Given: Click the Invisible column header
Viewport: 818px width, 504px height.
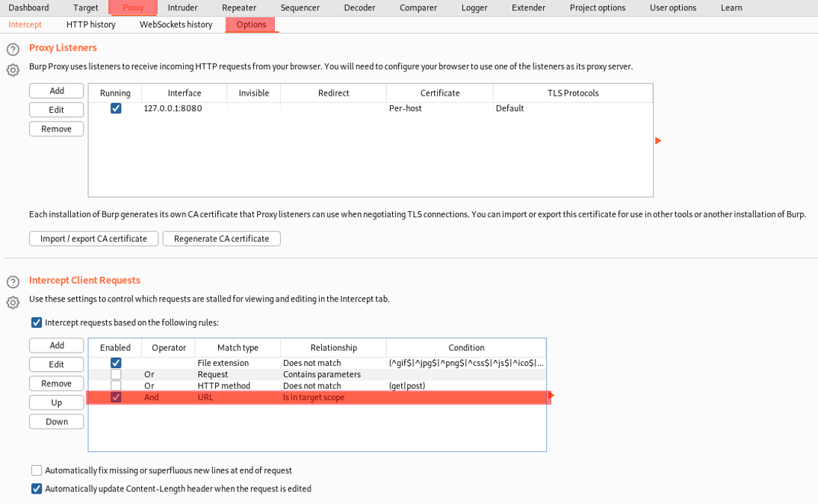Looking at the screenshot, I should tap(253, 93).
